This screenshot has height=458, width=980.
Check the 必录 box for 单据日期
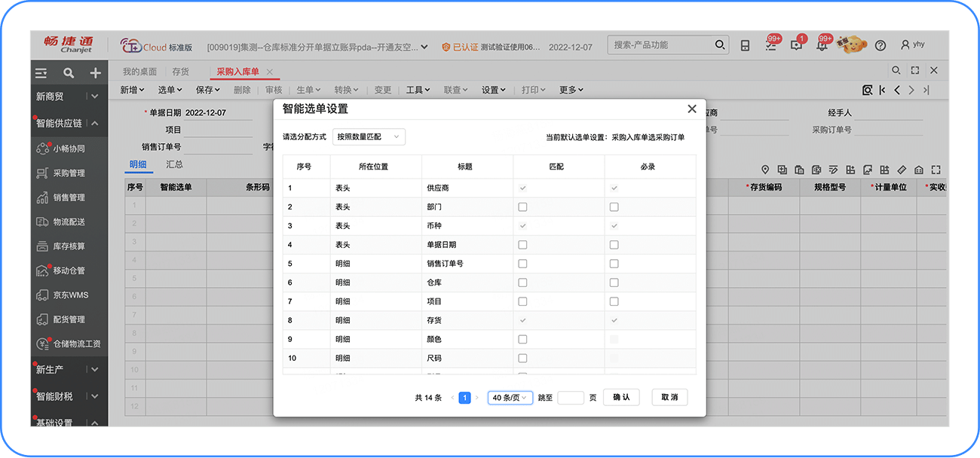[x=614, y=245]
